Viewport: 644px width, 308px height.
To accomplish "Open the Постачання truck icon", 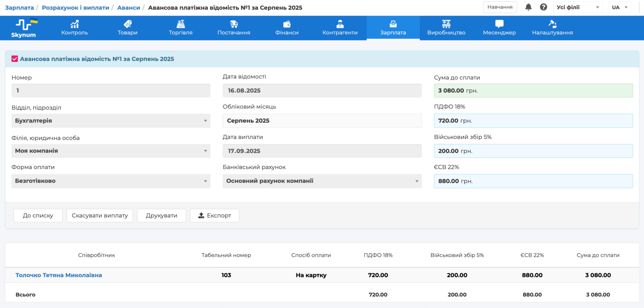I will 234,24.
